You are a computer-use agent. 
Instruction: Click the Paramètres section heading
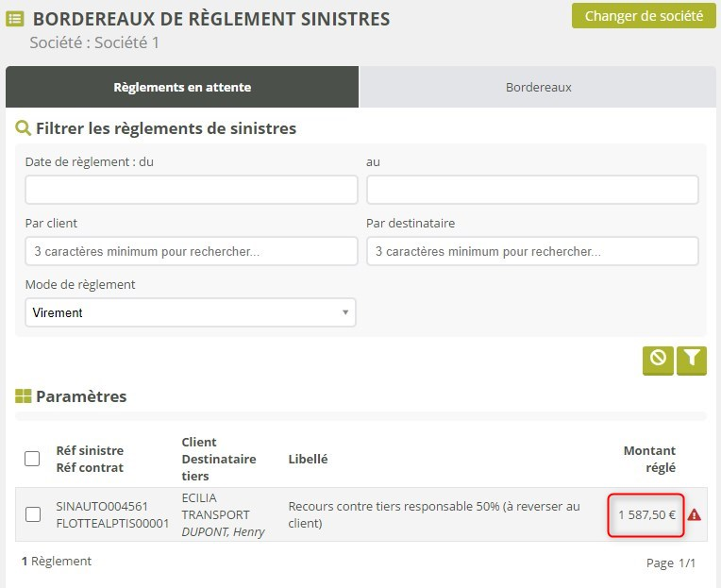pos(81,396)
